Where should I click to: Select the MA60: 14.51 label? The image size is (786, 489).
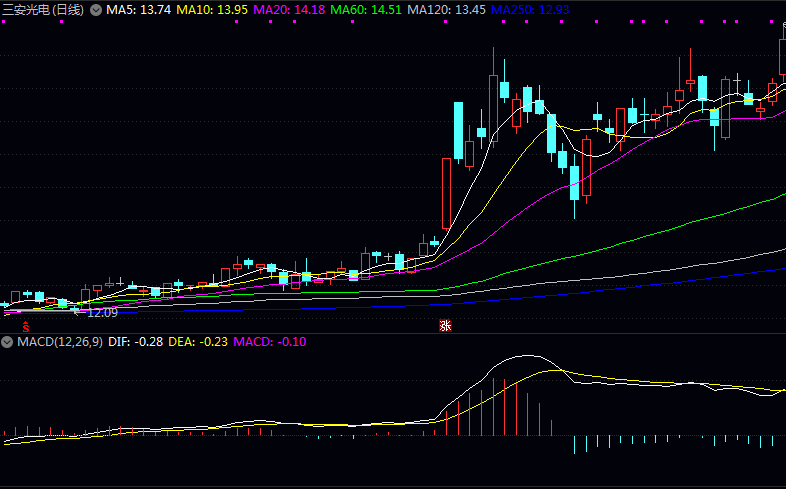click(x=366, y=10)
